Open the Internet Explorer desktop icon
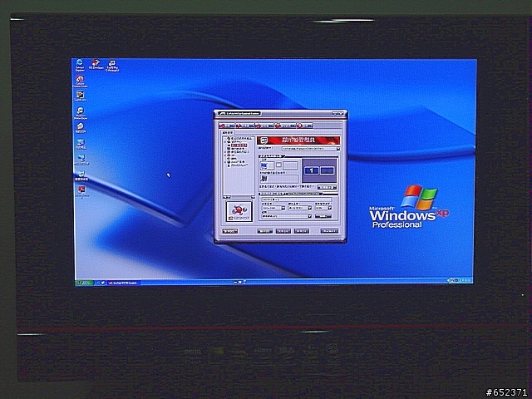The width and height of the screenshot is (532, 399). (80, 65)
